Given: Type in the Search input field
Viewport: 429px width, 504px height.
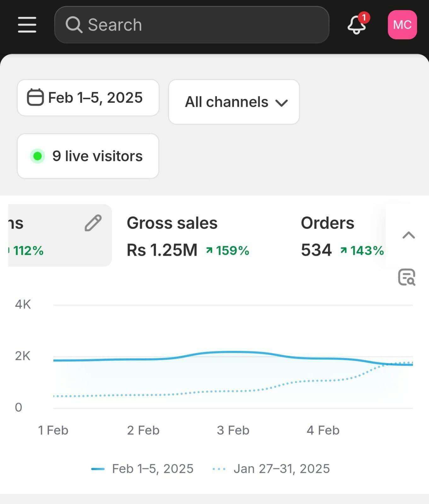Looking at the screenshot, I should tap(202, 25).
